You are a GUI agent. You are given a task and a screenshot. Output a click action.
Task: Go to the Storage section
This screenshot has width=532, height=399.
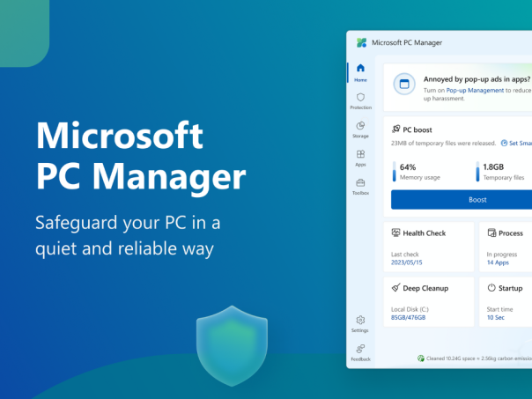pyautogui.click(x=360, y=129)
